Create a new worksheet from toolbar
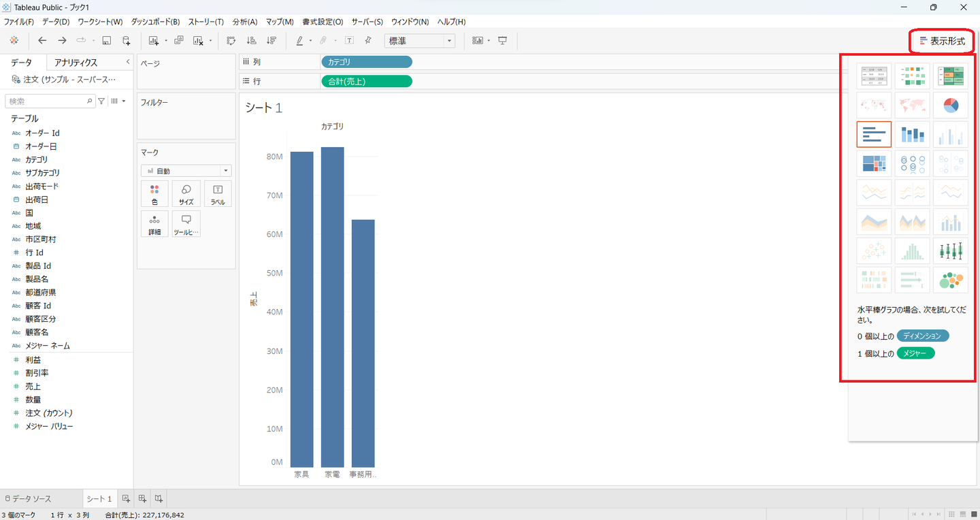This screenshot has height=520, width=980. click(x=153, y=41)
